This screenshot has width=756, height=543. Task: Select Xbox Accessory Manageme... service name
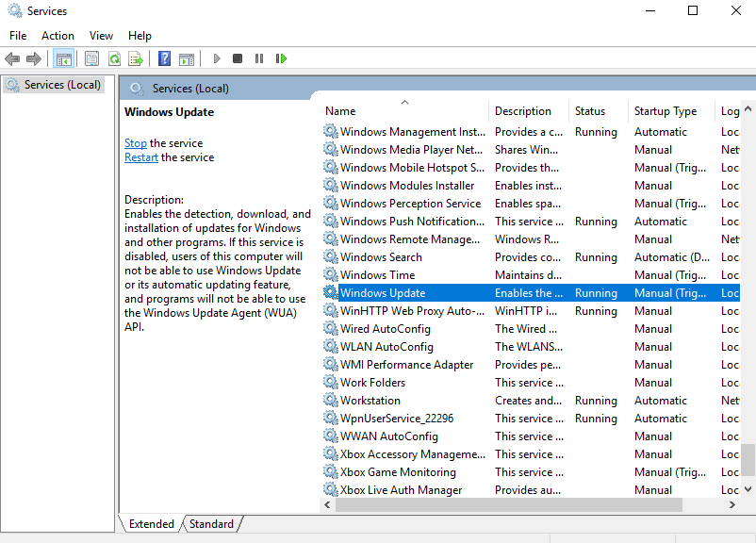point(413,453)
